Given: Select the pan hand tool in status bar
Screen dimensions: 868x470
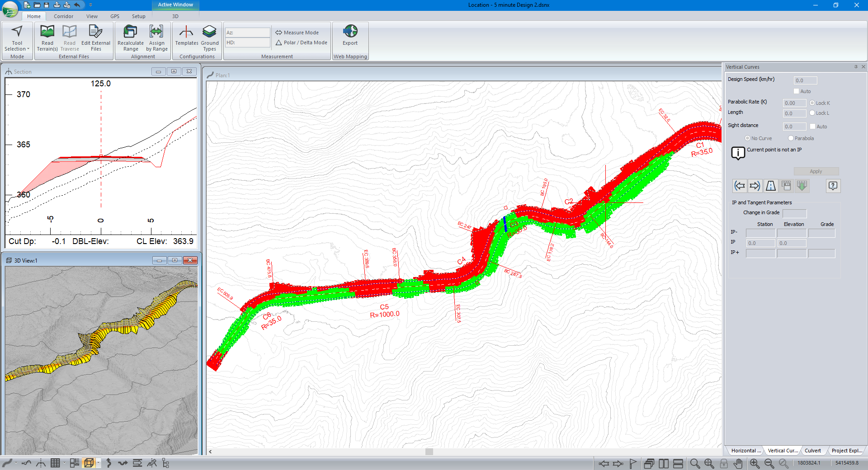Looking at the screenshot, I should click(738, 463).
